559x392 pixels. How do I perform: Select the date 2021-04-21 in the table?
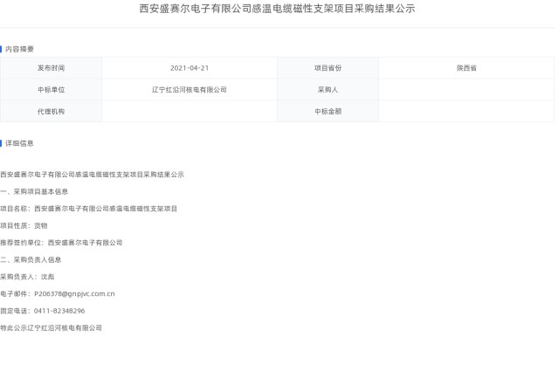click(190, 67)
